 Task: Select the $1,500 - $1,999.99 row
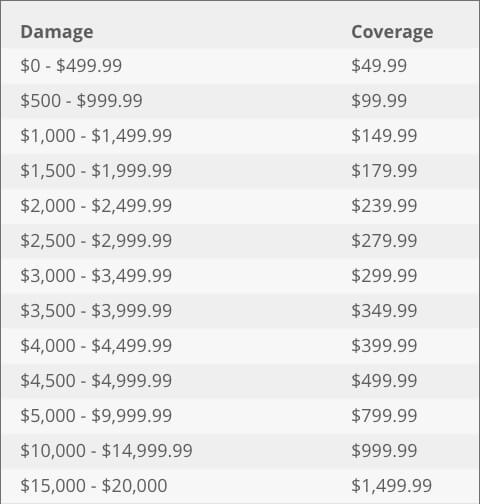click(x=240, y=171)
